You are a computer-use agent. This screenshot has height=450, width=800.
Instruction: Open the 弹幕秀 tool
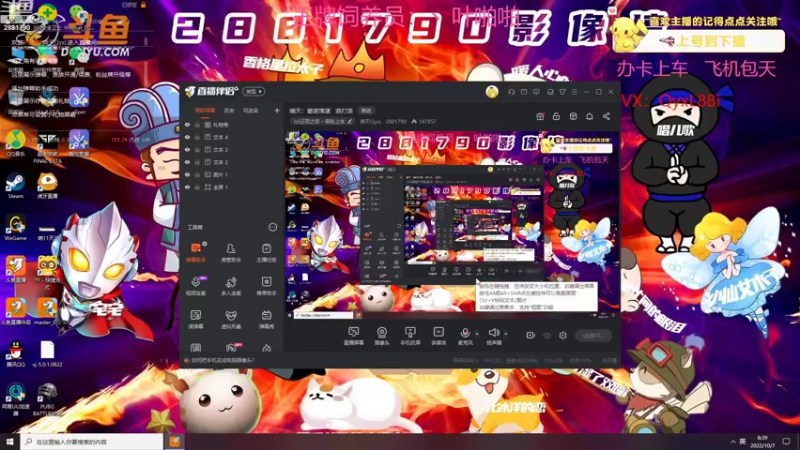(266, 319)
